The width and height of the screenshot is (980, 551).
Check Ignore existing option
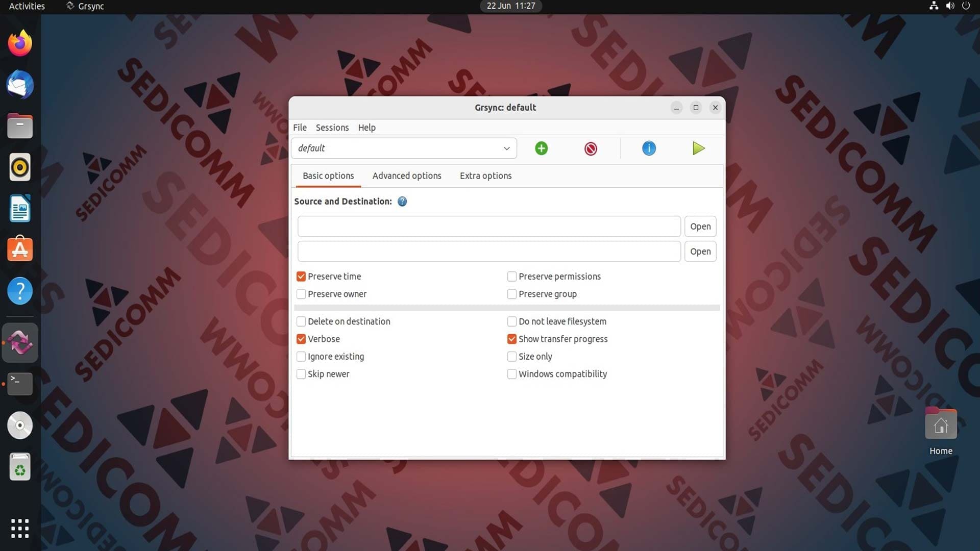pyautogui.click(x=301, y=357)
